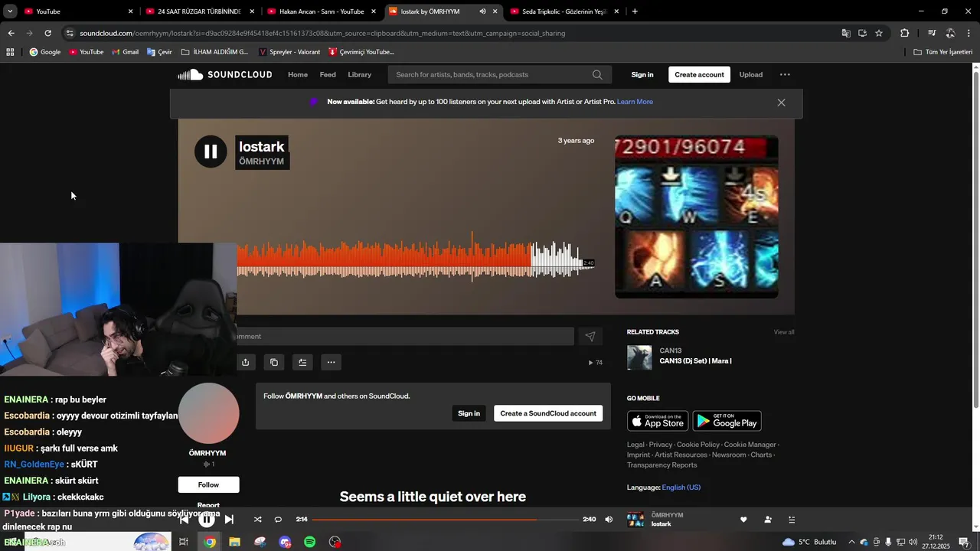Open Chrome three-dot menu

click(969, 33)
